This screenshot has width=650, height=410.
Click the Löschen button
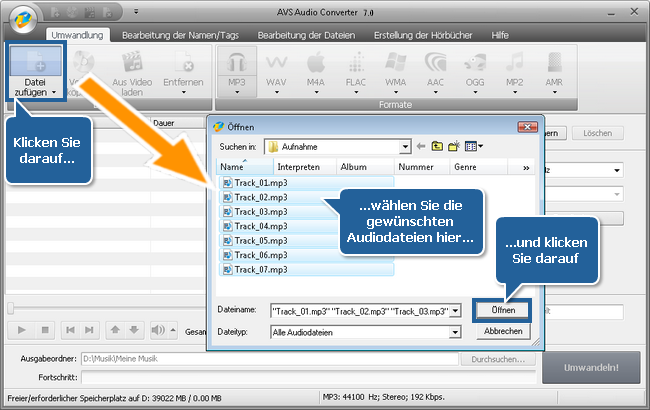tap(597, 133)
